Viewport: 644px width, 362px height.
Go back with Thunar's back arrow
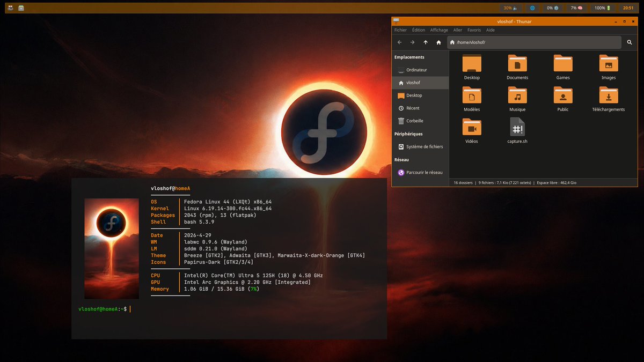pos(399,42)
